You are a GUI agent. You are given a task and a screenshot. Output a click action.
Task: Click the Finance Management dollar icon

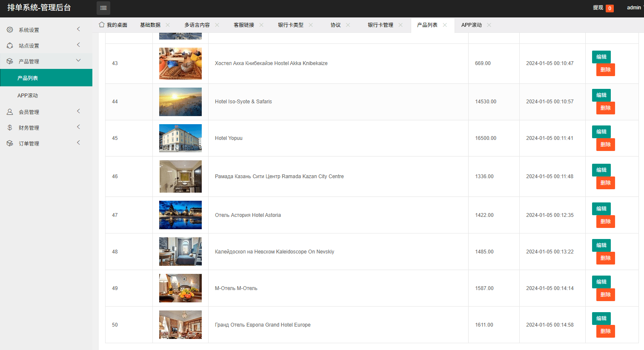[10, 128]
